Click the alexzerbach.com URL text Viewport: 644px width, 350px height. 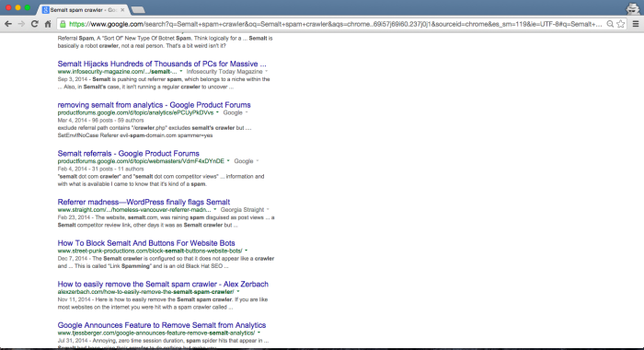click(x=145, y=292)
